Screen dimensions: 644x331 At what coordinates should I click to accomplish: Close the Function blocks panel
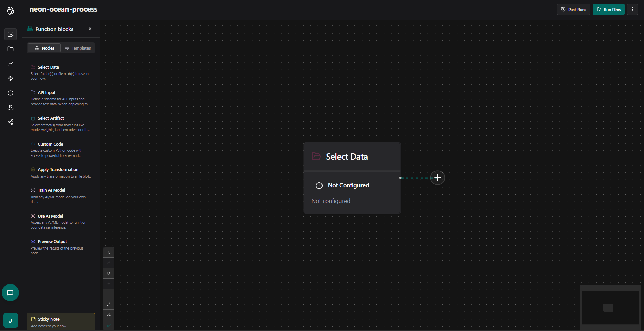pos(90,29)
